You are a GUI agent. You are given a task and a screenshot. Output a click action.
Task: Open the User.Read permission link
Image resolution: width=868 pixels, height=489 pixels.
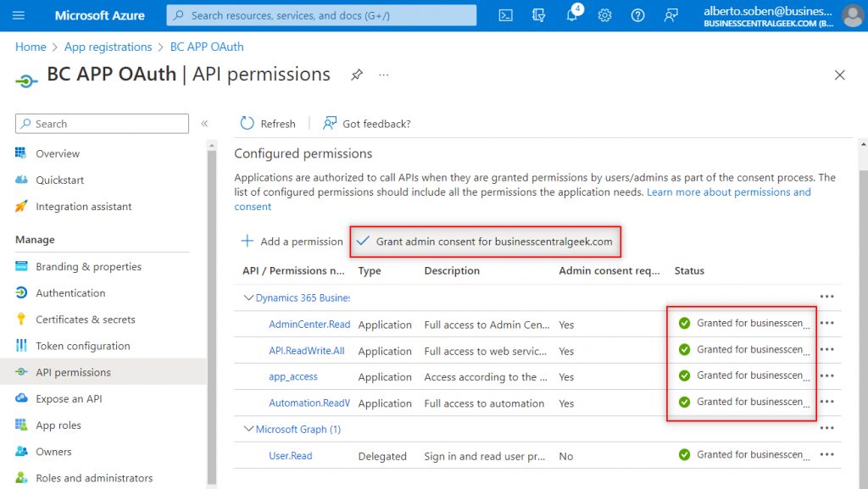pyautogui.click(x=291, y=456)
